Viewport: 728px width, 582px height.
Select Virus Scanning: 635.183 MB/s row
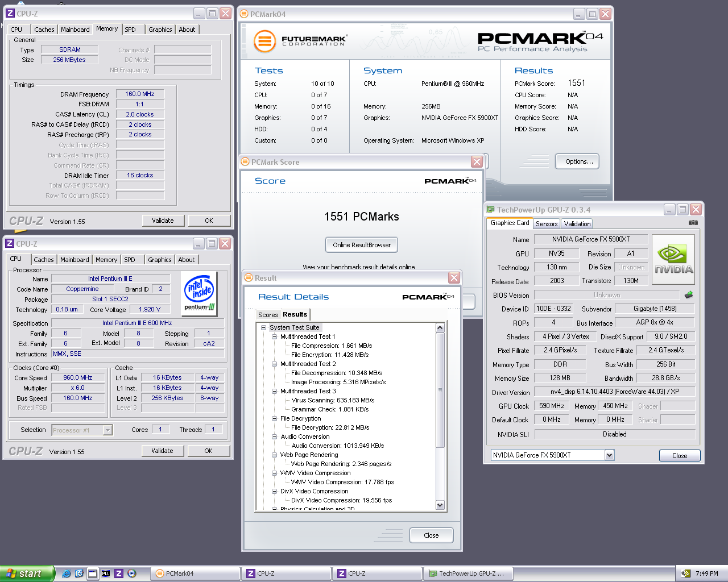point(333,400)
